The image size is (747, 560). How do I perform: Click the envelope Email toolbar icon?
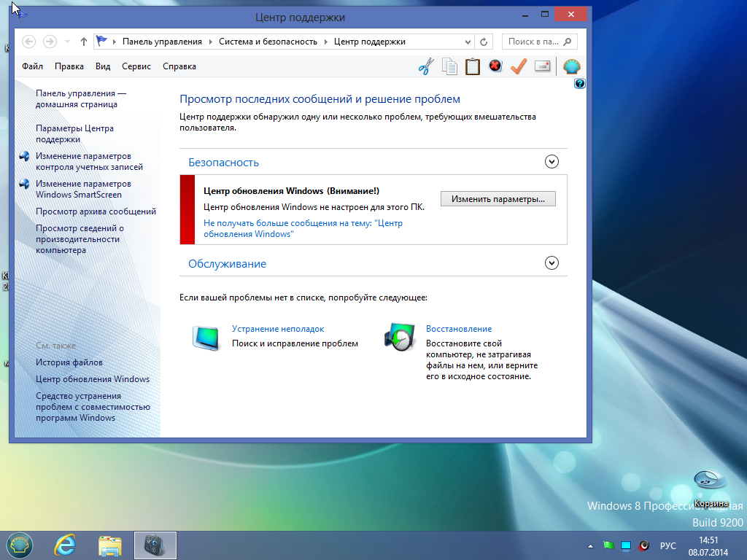tap(542, 66)
